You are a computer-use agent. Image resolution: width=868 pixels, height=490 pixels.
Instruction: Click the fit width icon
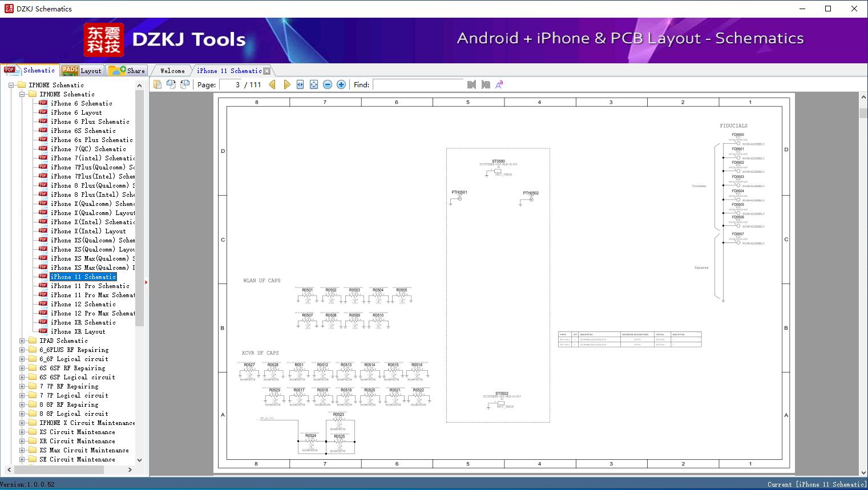click(x=300, y=84)
